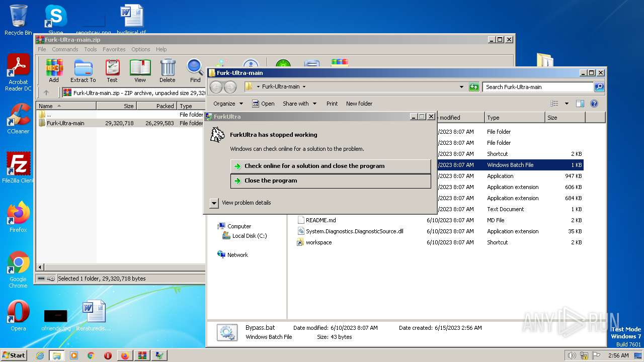Image resolution: width=644 pixels, height=362 pixels.
Task: Open Skype desktop shortcut
Action: click(x=55, y=20)
